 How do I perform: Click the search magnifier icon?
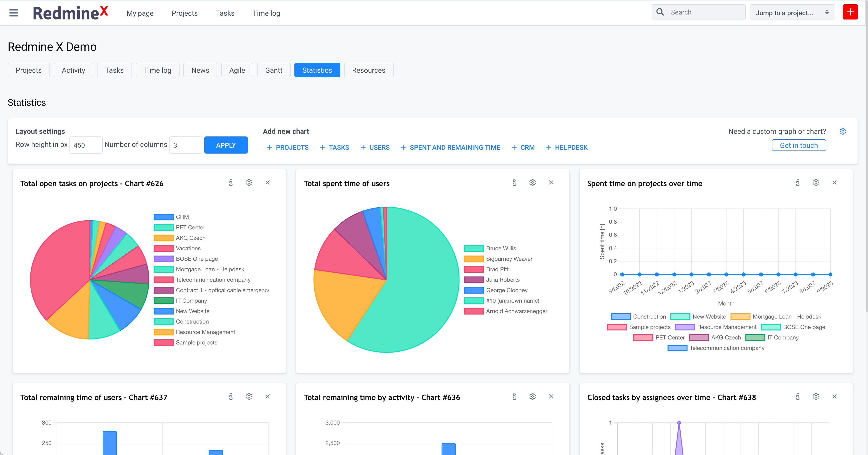[x=660, y=12]
